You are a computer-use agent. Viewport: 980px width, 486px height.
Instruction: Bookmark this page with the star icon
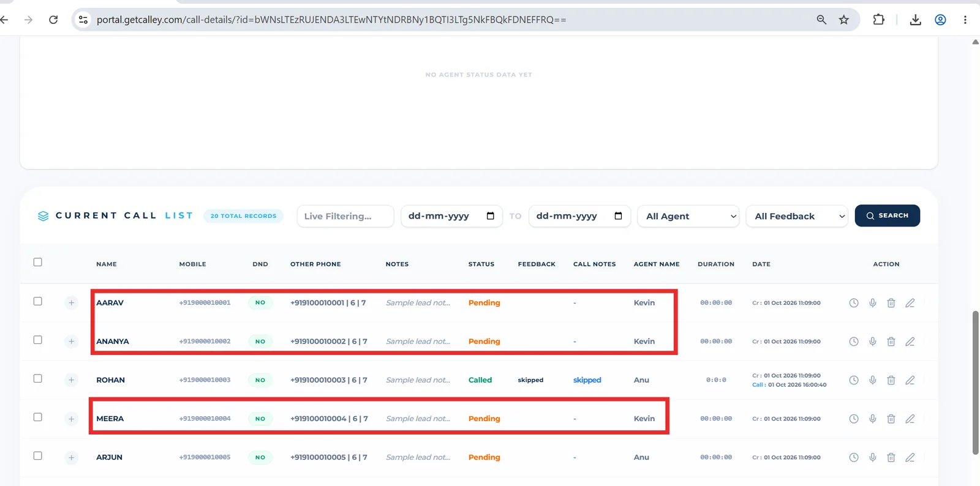[844, 20]
